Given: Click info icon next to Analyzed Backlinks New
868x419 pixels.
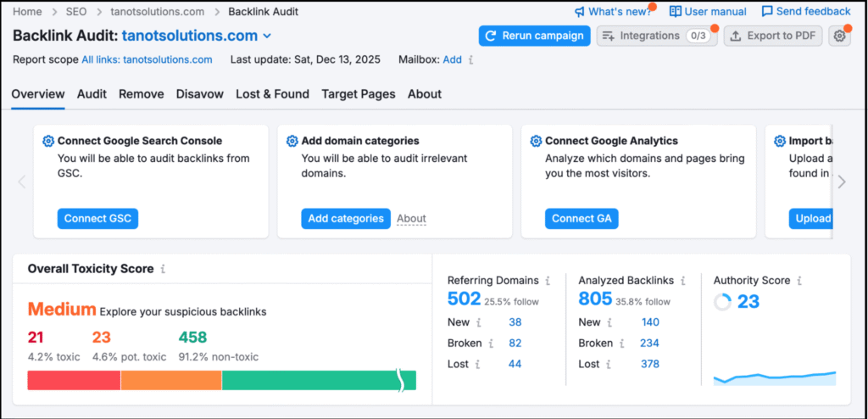Looking at the screenshot, I should (x=610, y=322).
